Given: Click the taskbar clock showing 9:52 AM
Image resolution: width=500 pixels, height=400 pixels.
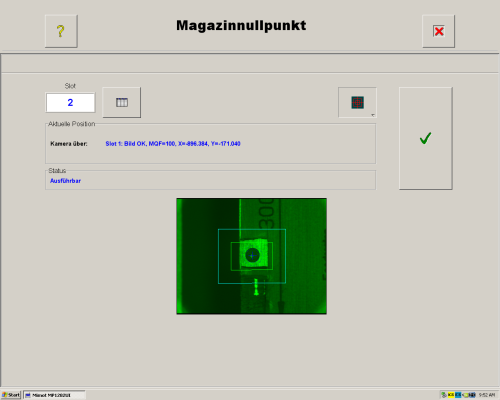Looking at the screenshot, I should [487, 395].
